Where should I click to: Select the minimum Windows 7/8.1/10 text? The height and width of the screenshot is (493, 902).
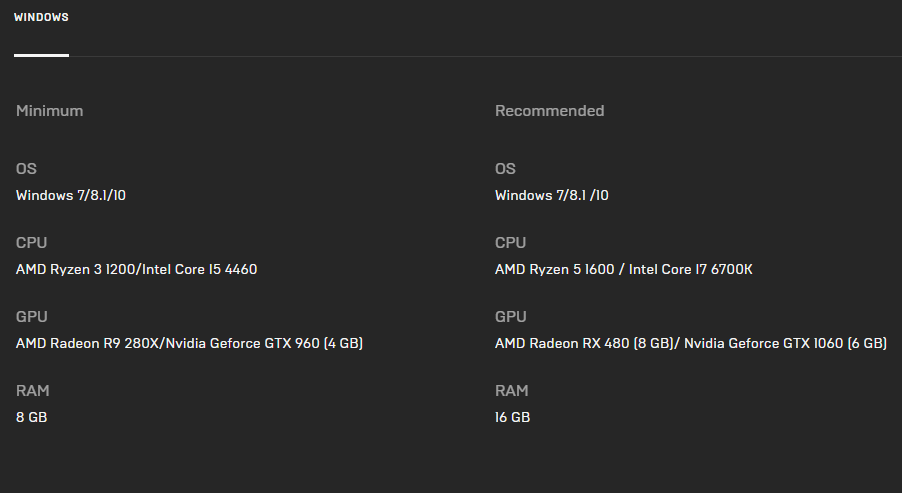pos(71,195)
